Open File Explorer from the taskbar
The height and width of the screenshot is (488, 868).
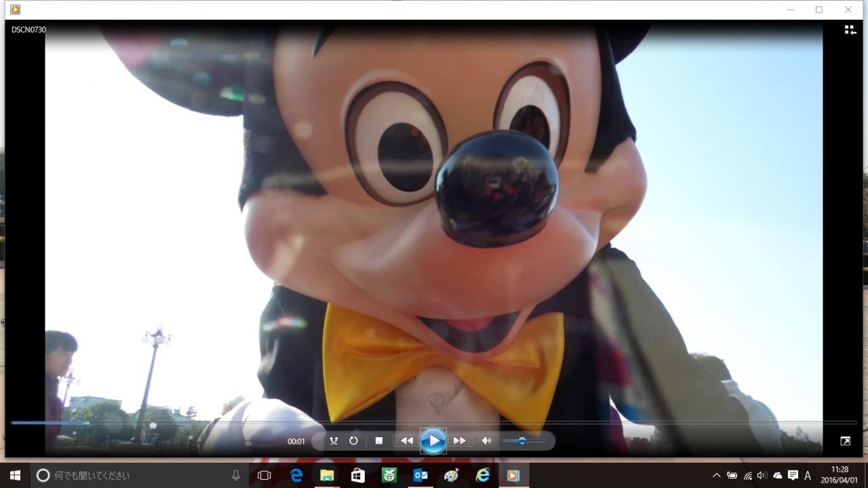(x=327, y=476)
